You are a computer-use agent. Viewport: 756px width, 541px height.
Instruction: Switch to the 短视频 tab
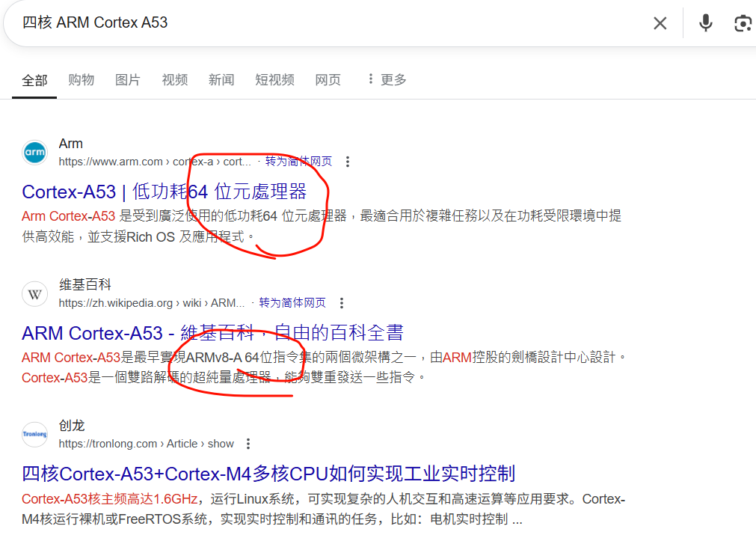click(274, 79)
